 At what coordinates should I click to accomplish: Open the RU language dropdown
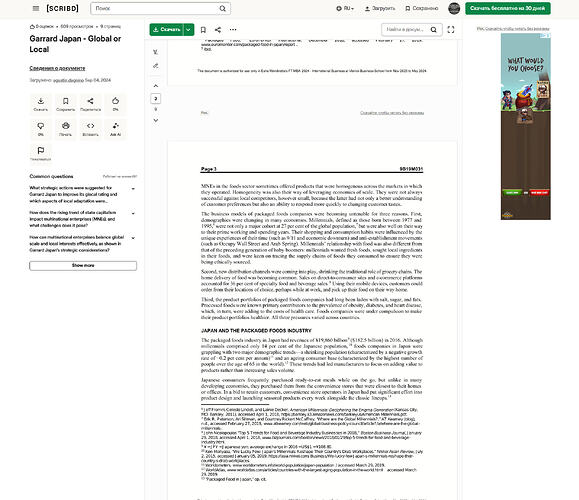point(345,8)
